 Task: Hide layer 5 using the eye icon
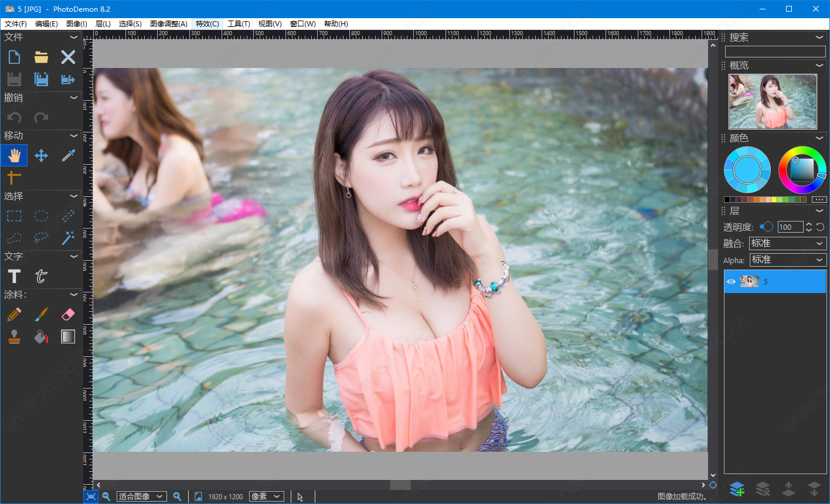(x=731, y=282)
